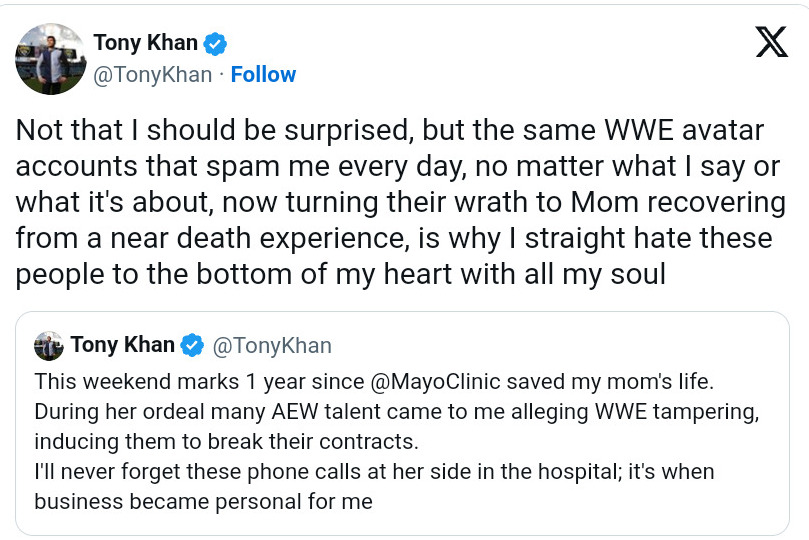This screenshot has height=540, width=809.
Task: Open the @TonyKhan handle beside Follow
Action: [x=153, y=75]
